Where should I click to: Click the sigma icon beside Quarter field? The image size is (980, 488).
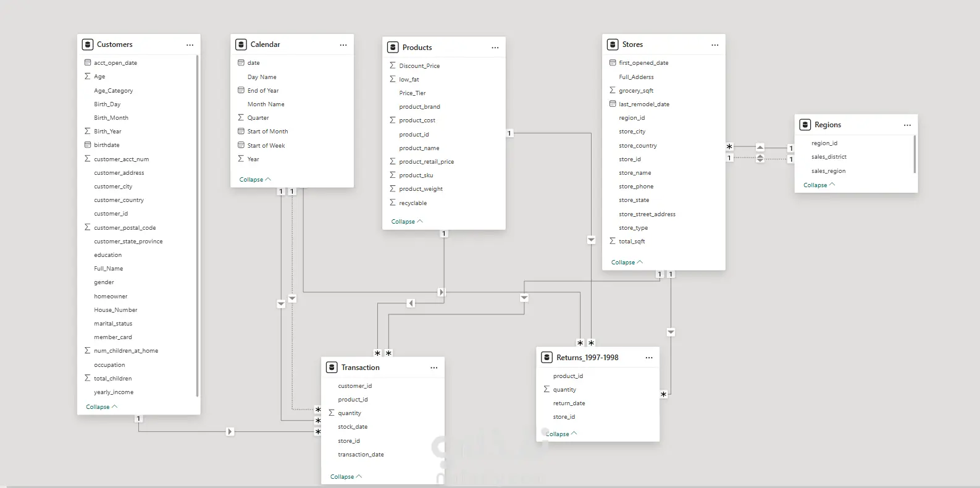point(241,117)
